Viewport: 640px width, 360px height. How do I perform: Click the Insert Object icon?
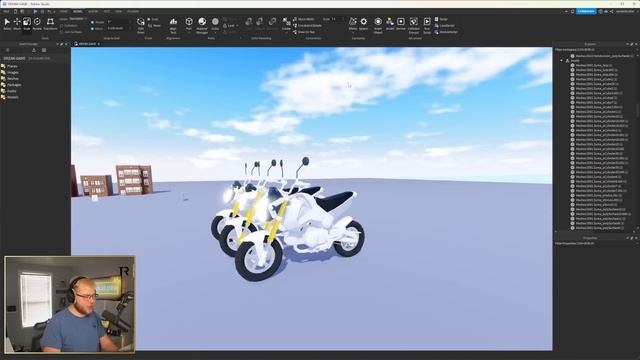(x=378, y=24)
